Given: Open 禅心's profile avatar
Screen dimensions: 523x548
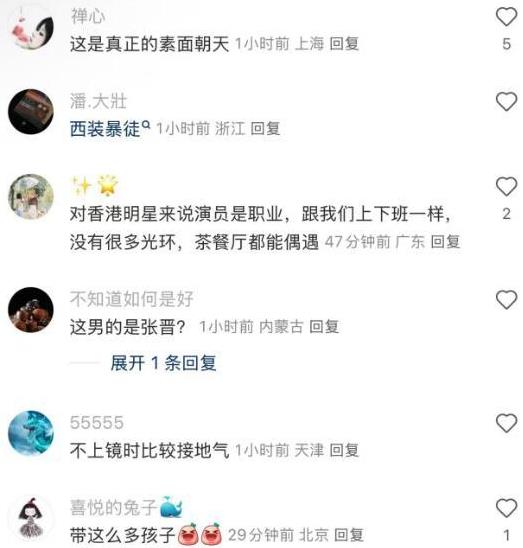Looking at the screenshot, I should coord(31,28).
